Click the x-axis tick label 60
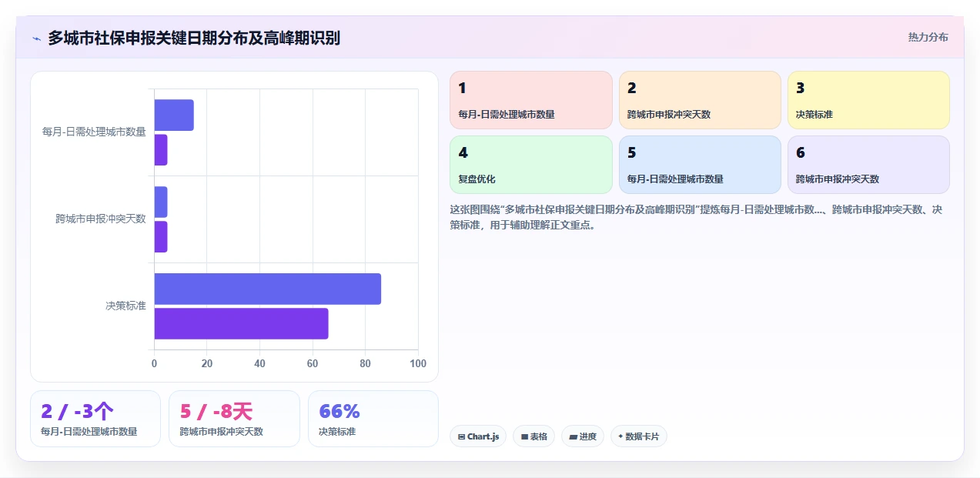 pyautogui.click(x=313, y=363)
